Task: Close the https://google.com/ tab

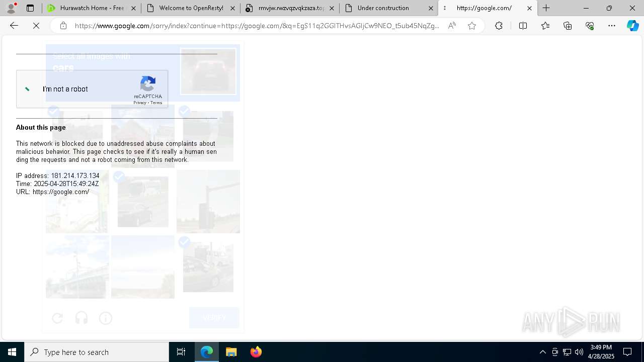Action: coord(529,8)
